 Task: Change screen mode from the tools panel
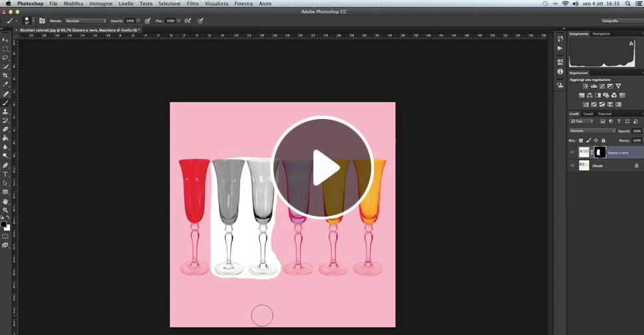click(5, 245)
